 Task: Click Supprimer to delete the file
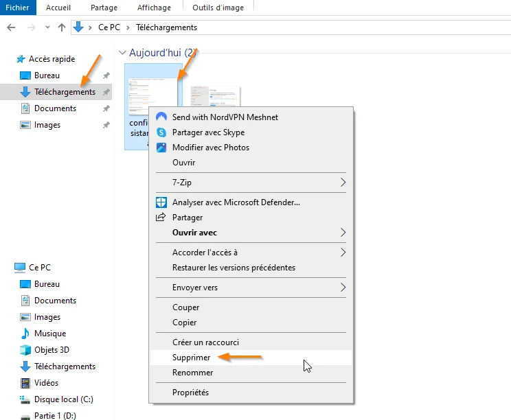click(251, 358)
